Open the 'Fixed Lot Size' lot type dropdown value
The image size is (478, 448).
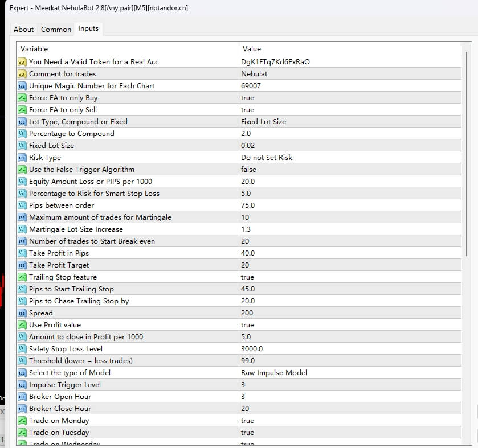coord(263,121)
